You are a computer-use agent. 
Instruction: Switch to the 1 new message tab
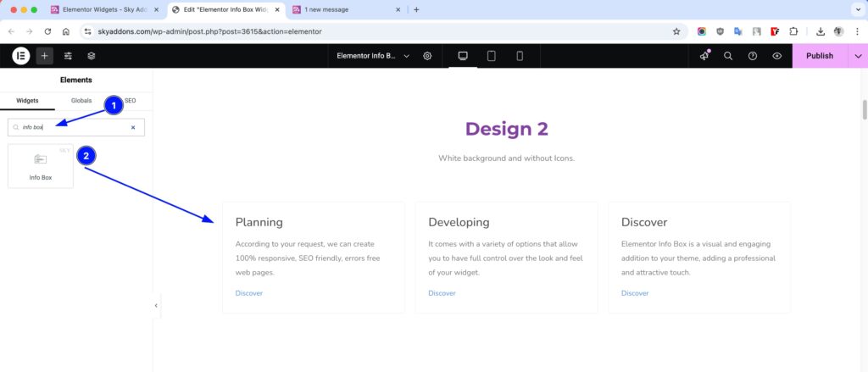(x=346, y=9)
